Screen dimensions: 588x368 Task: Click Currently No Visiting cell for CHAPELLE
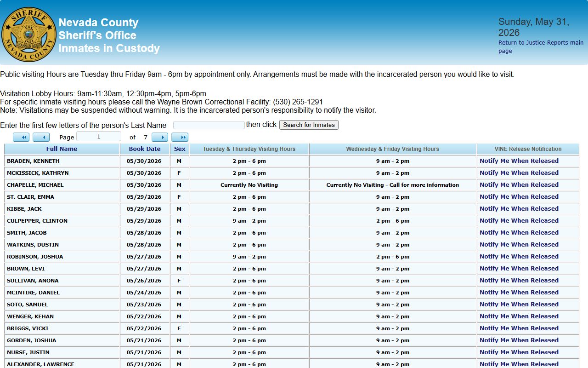pyautogui.click(x=249, y=185)
